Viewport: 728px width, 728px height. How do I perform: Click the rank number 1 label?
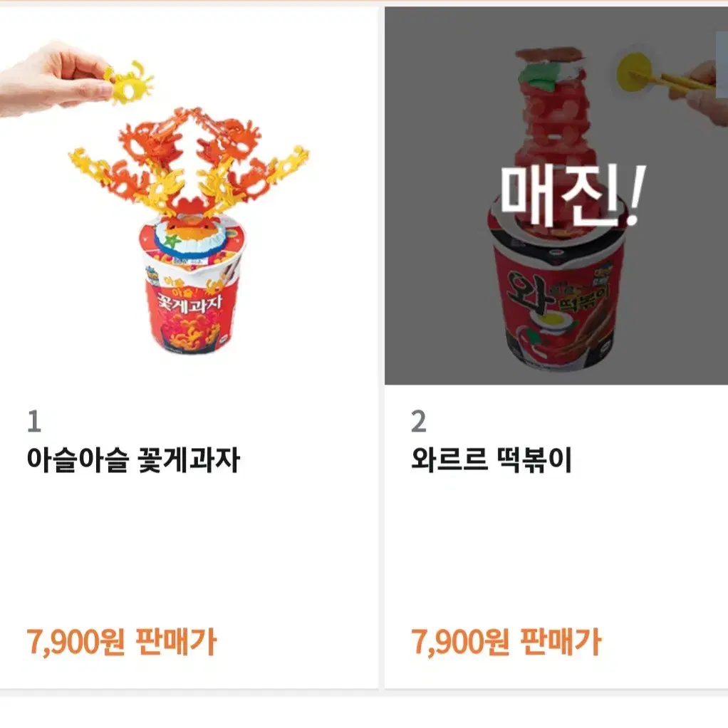click(x=34, y=421)
